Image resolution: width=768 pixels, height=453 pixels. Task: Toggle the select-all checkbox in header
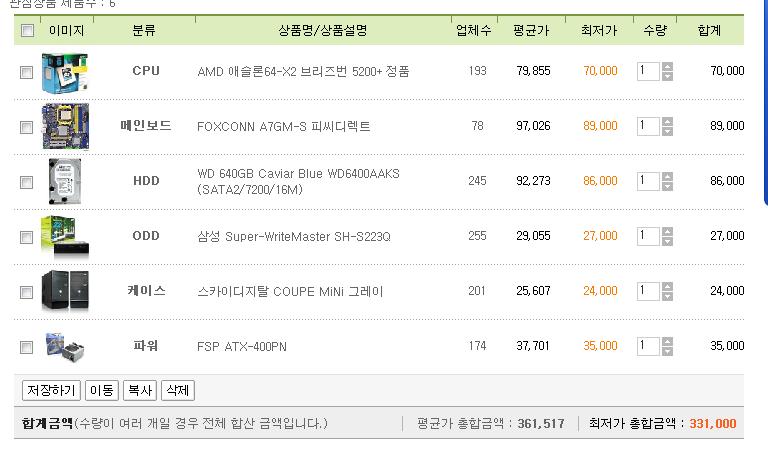(x=27, y=30)
